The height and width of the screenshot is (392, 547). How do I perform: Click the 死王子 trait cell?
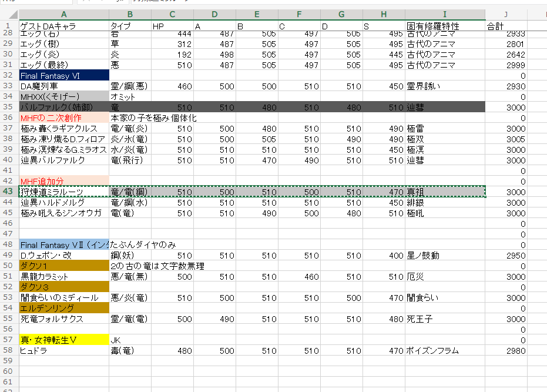click(x=445, y=319)
